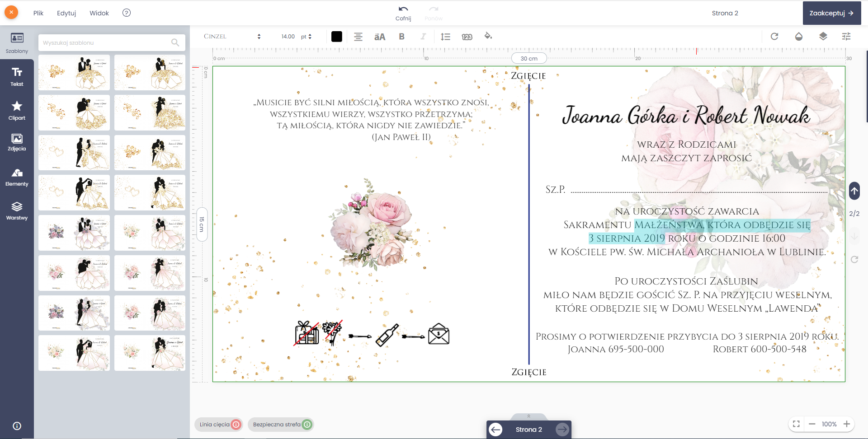Click the 123 numbering icon
Image resolution: width=868 pixels, height=439 pixels.
click(x=467, y=37)
